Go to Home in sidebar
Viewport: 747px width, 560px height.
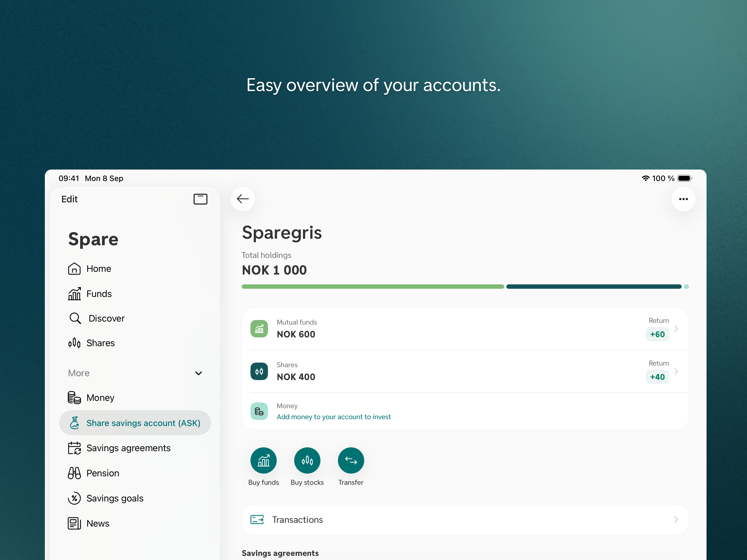point(135,269)
